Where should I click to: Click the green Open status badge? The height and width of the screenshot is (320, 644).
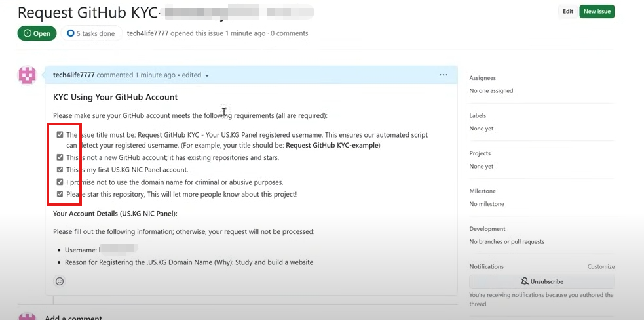[37, 33]
